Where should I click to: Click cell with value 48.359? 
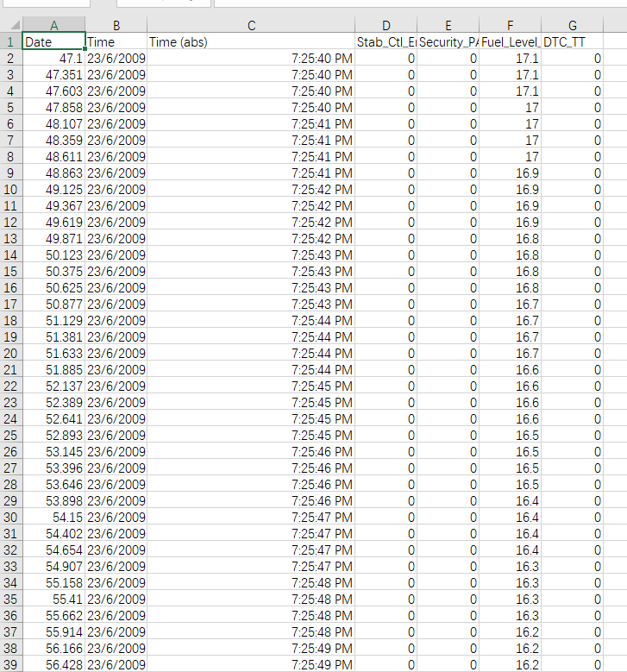[x=53, y=140]
